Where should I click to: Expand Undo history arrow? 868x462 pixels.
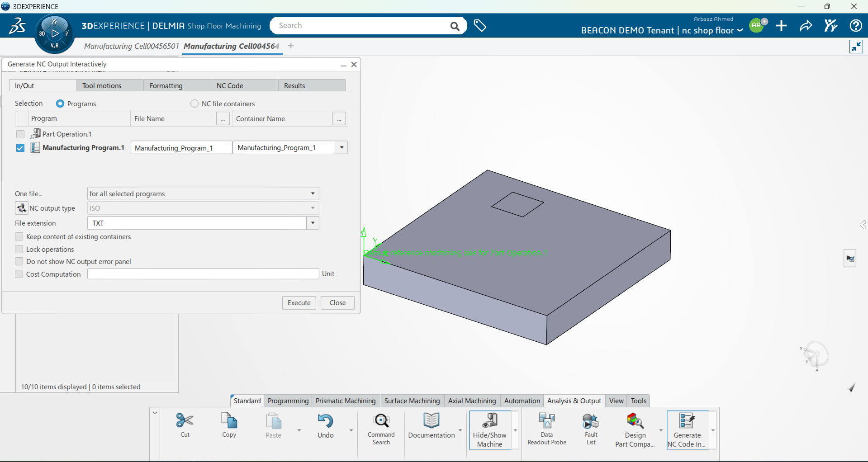click(351, 430)
